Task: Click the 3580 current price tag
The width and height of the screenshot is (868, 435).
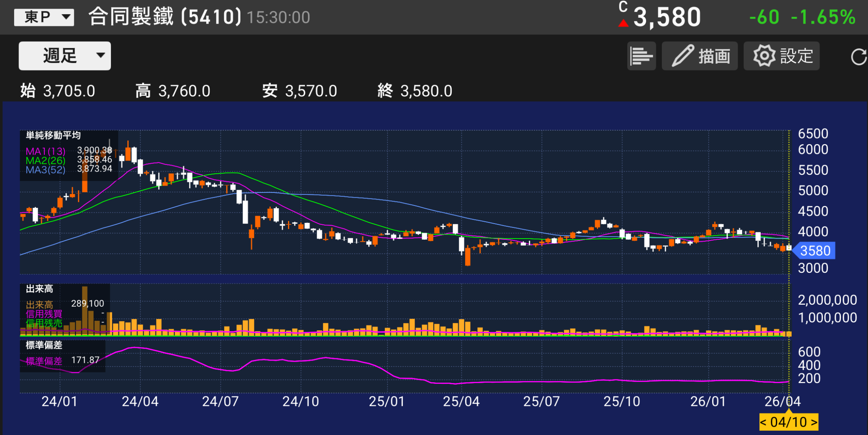Action: click(815, 251)
